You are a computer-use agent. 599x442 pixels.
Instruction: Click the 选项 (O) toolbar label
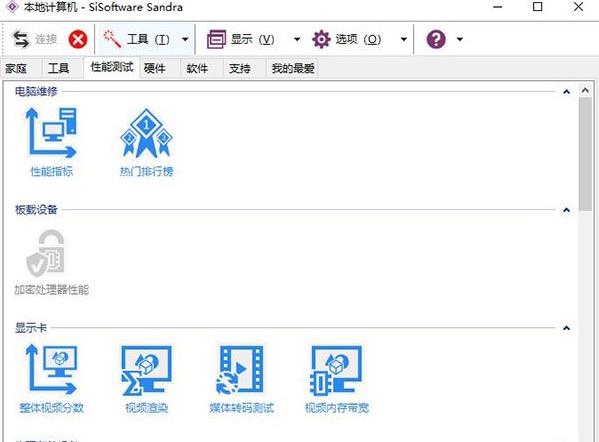point(358,39)
